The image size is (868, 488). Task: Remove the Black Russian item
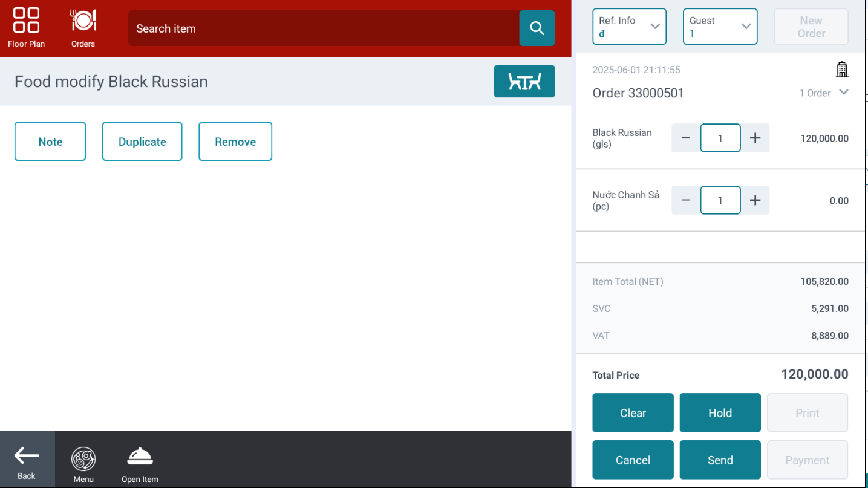tap(235, 142)
